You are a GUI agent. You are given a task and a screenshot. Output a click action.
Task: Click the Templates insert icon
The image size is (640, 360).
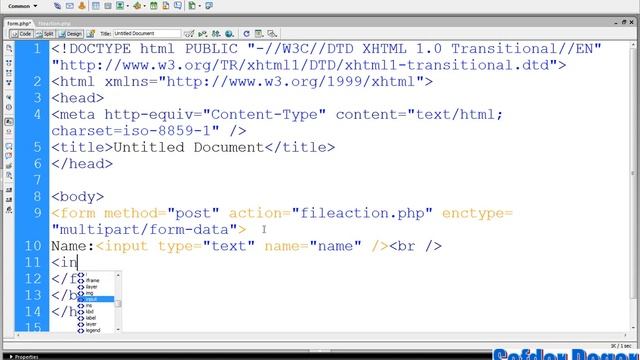coord(192,6)
